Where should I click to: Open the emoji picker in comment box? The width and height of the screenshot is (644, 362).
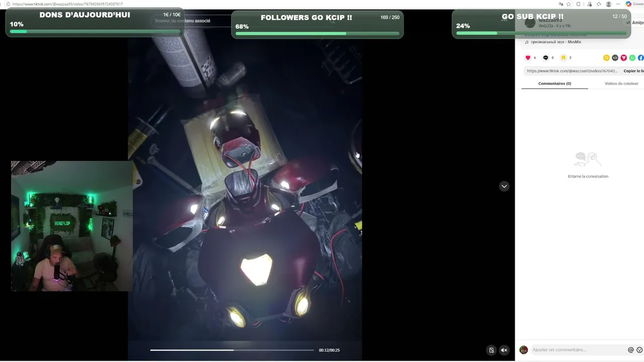pos(639,350)
